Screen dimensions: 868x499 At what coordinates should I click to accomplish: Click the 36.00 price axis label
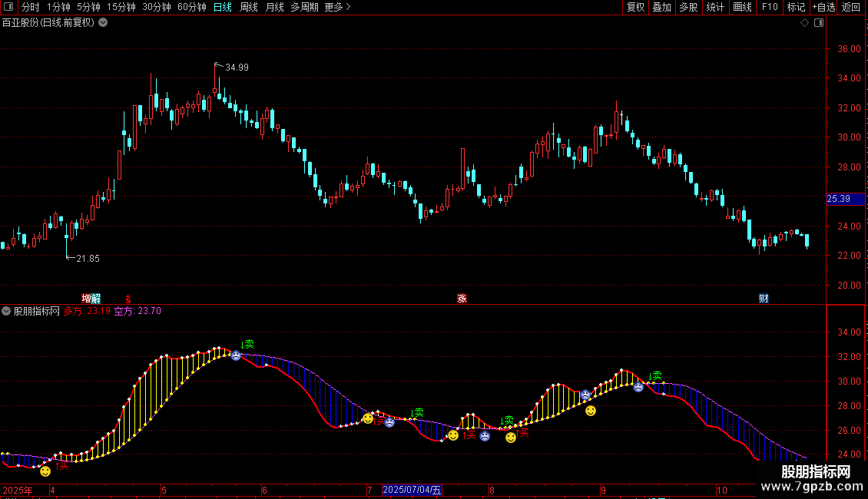[849, 48]
